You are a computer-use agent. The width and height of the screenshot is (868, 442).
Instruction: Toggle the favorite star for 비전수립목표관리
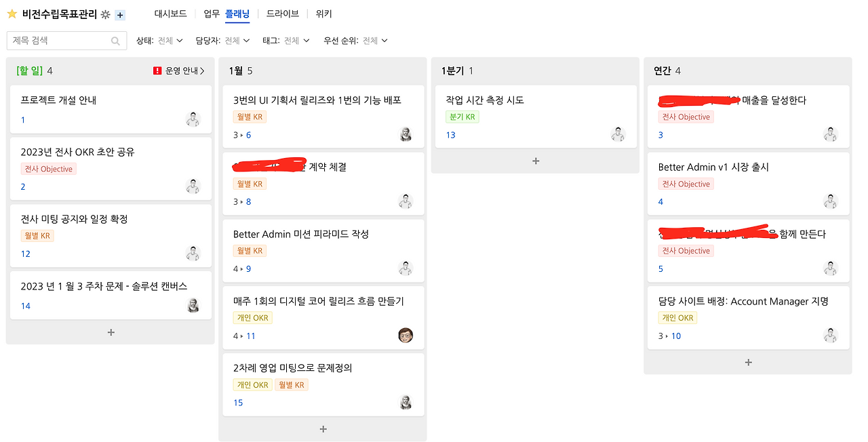pyautogui.click(x=12, y=14)
